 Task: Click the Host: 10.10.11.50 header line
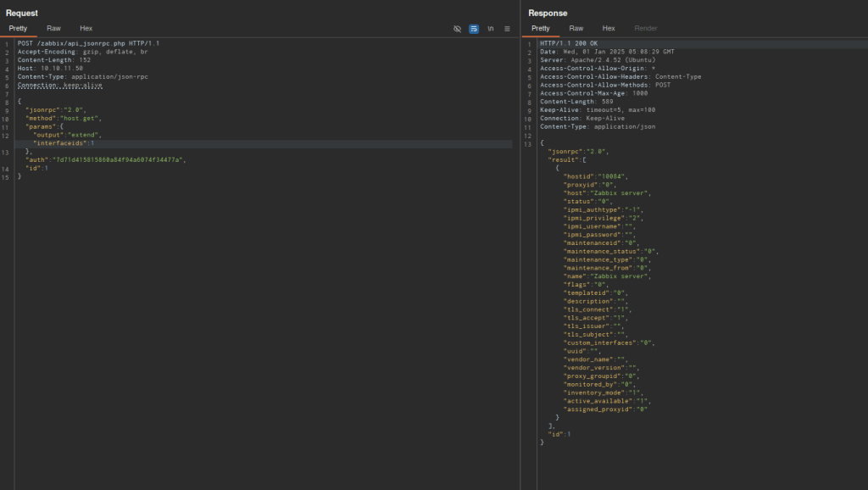[50, 68]
